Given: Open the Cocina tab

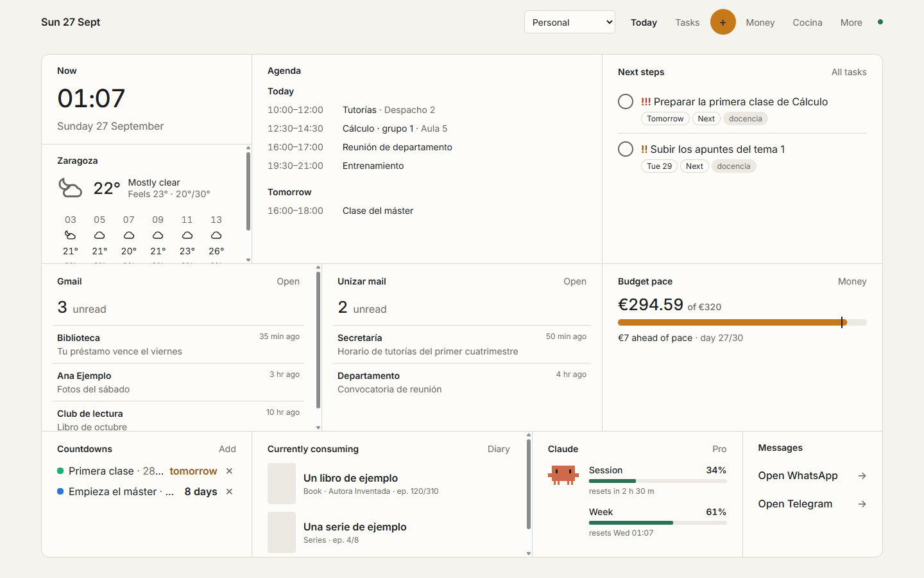Looking at the screenshot, I should [x=807, y=22].
